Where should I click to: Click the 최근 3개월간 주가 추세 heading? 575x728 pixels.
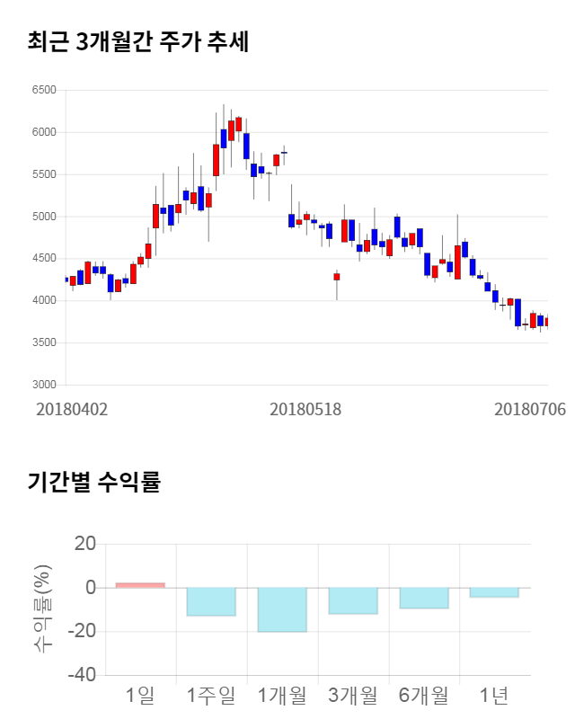click(x=138, y=42)
